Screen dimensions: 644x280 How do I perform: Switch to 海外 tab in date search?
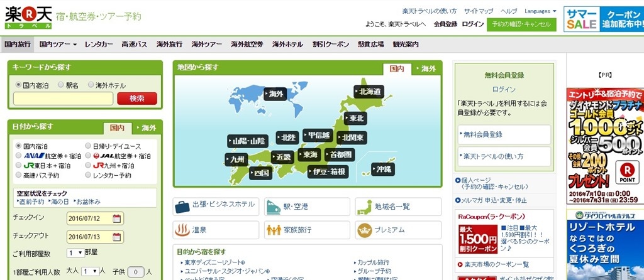click(146, 128)
